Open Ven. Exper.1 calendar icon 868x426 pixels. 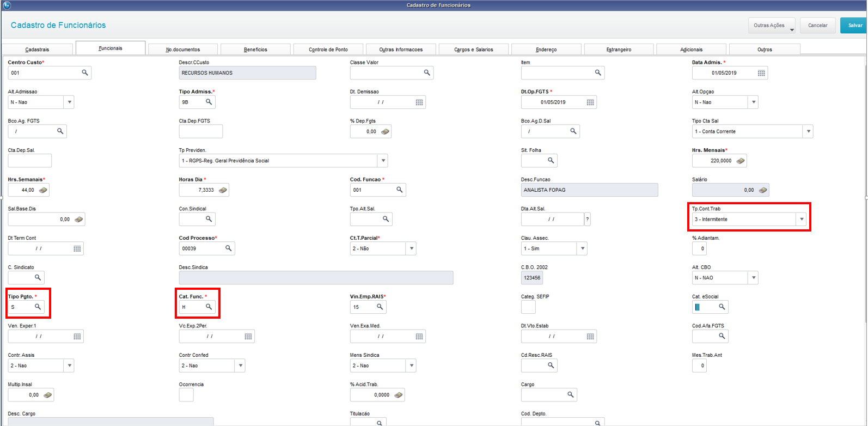point(77,337)
